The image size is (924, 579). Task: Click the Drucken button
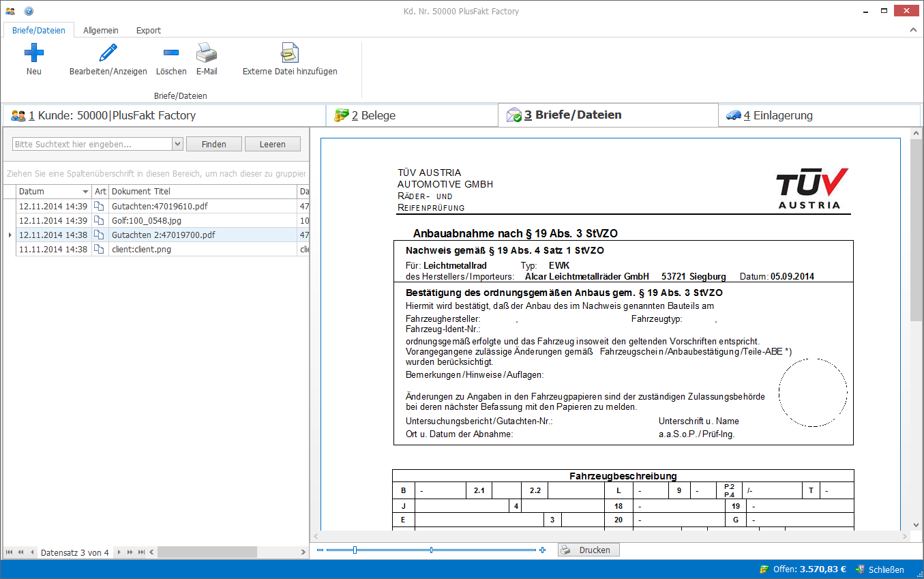pos(588,550)
